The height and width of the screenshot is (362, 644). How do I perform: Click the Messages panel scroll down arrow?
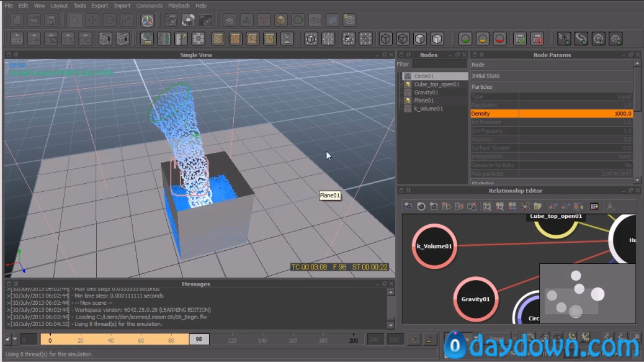[x=391, y=325]
